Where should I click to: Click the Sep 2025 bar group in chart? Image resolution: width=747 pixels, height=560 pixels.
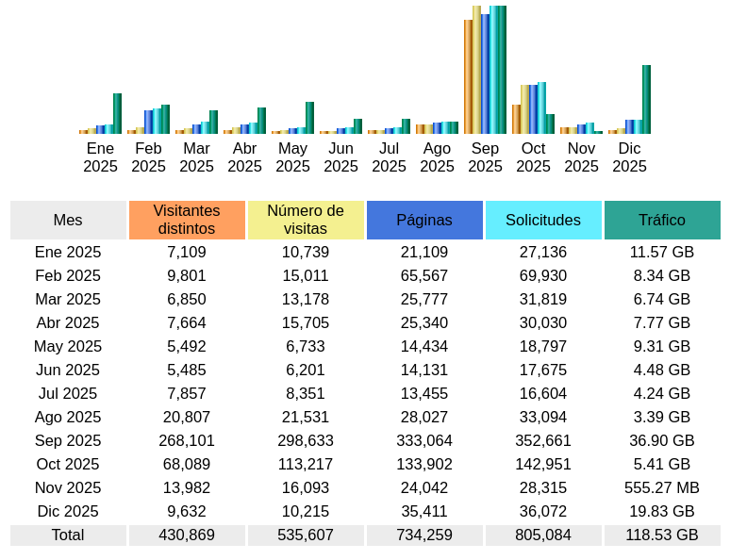tap(485, 71)
